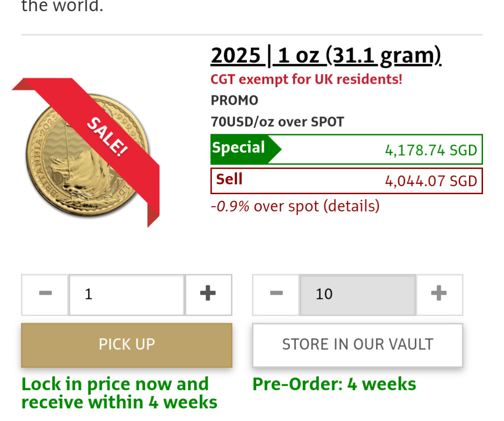Image resolution: width=504 pixels, height=421 pixels.
Task: Decrease the vault storage quantity with minus
Action: tap(276, 294)
